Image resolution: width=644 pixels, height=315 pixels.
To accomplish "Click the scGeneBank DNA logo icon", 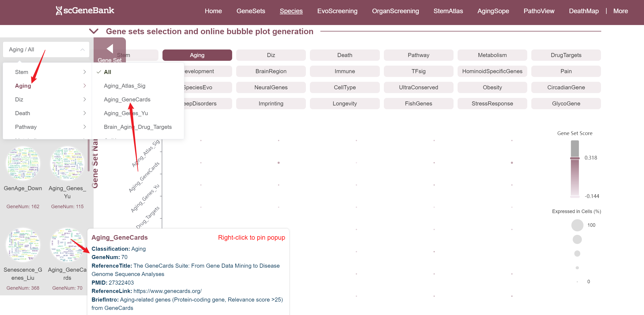I will point(59,11).
